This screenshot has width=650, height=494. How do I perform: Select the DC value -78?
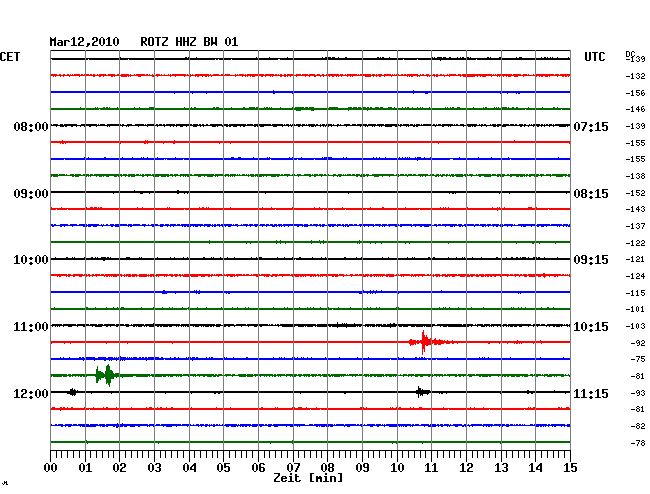pyautogui.click(x=638, y=443)
